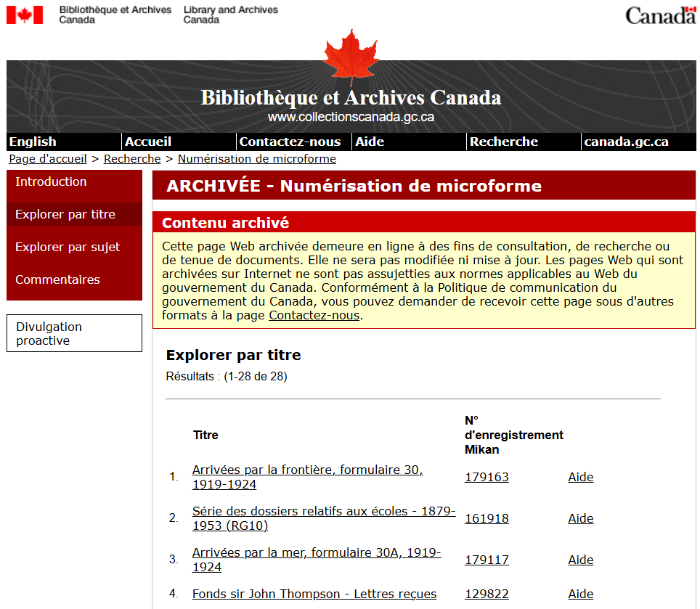Open the Aide navigation item
Image resolution: width=700 pixels, height=609 pixels.
point(370,142)
